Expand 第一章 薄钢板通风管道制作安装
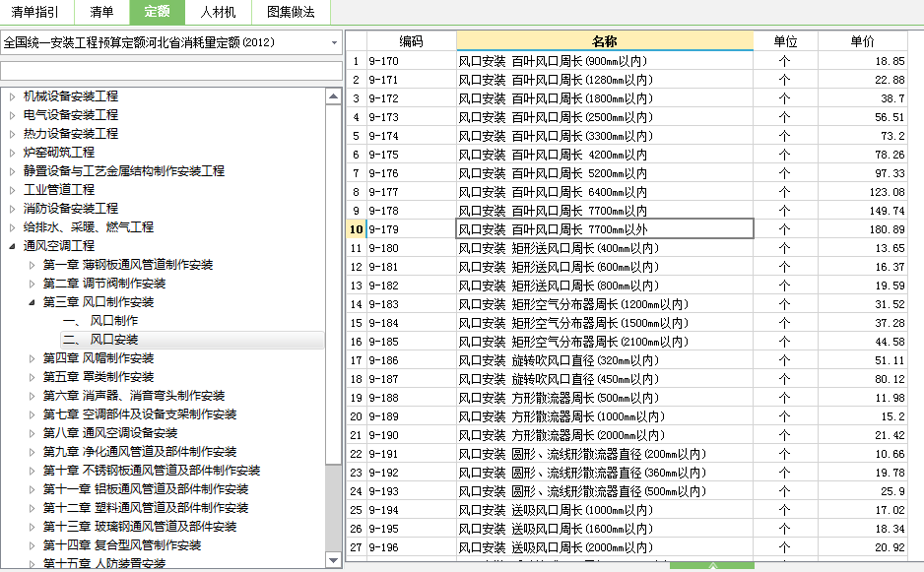Viewport: 924px width, 572px height. (x=32, y=265)
